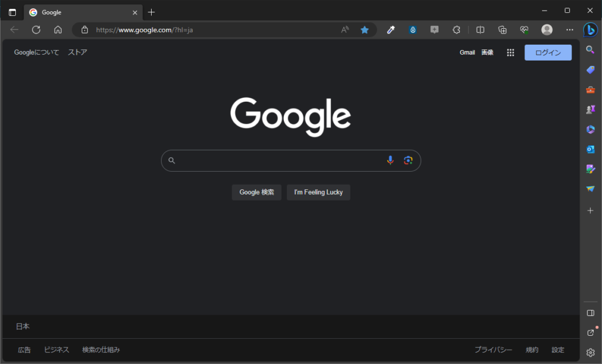
Task: Open the sidebar Tools briefcase icon
Action: coord(590,89)
